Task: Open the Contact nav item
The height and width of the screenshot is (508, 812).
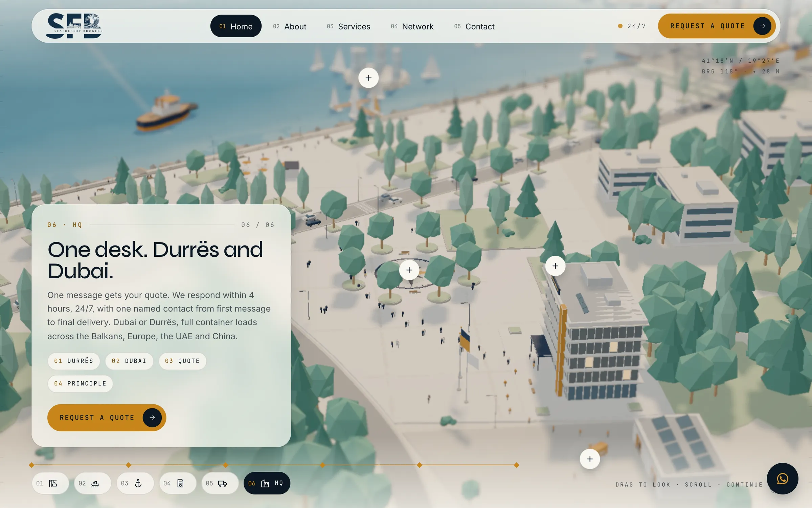Action: 474,26
